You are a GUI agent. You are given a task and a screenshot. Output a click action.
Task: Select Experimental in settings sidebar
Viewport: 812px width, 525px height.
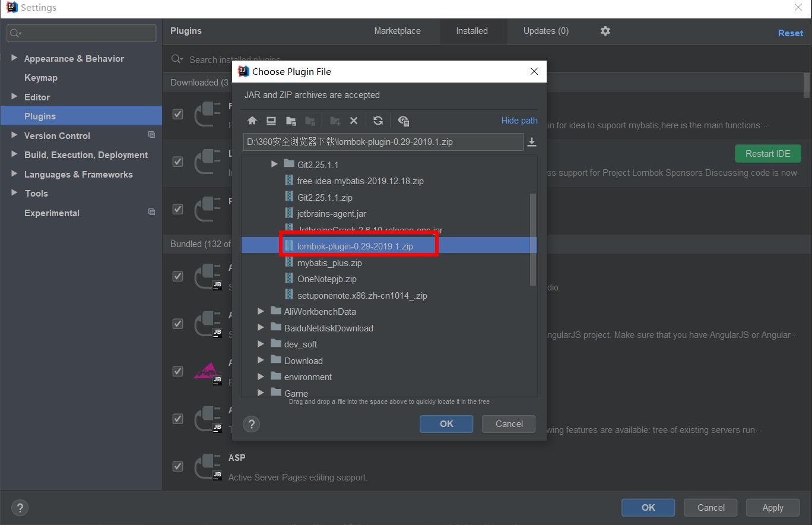[x=52, y=213]
